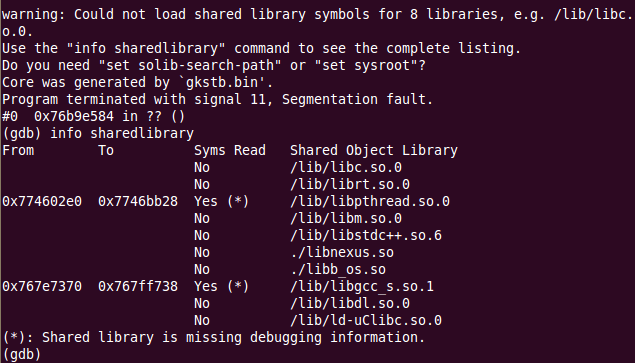The height and width of the screenshot is (363, 635).
Task: Click the /lib/libstdc++.so.6 library entry
Action: [366, 235]
